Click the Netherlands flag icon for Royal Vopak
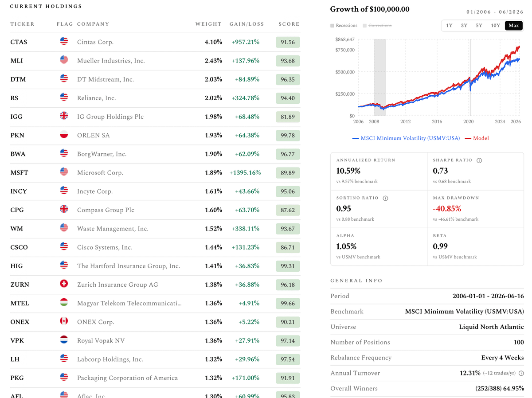532x398 pixels. [64, 340]
